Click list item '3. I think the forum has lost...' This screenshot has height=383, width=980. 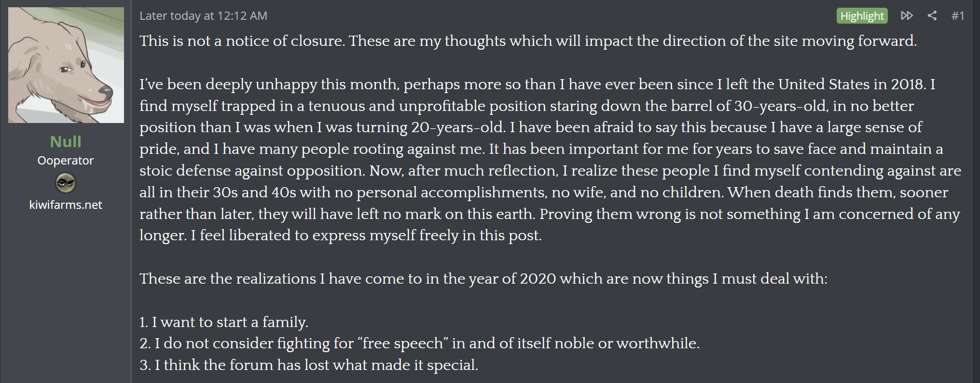point(309,365)
